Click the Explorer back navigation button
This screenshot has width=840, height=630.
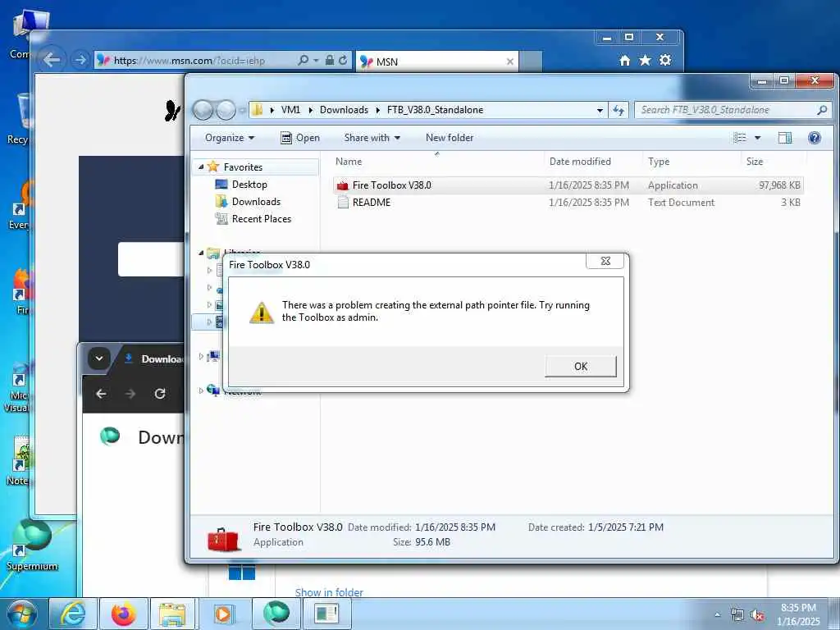click(203, 110)
